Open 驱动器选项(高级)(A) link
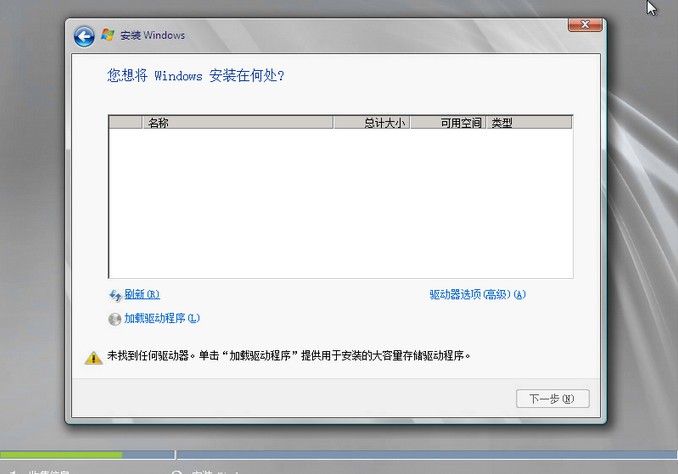The width and height of the screenshot is (678, 474). 477,295
